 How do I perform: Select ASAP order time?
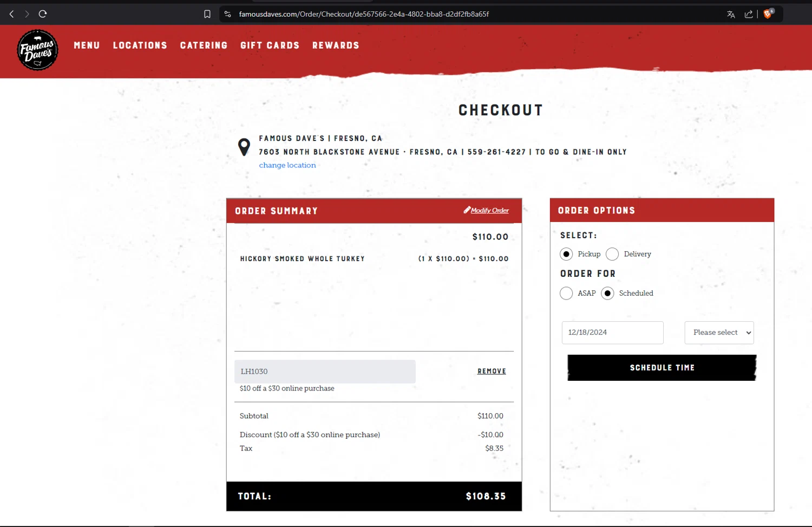pyautogui.click(x=566, y=293)
